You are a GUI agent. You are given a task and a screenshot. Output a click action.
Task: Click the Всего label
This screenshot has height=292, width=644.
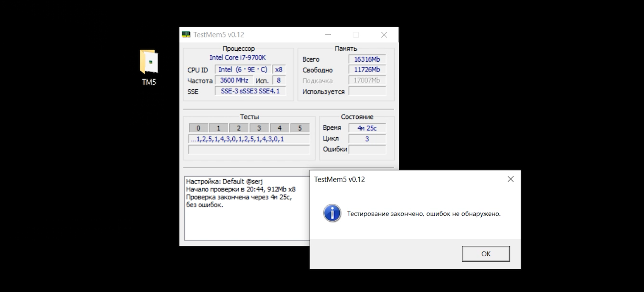[x=311, y=59]
